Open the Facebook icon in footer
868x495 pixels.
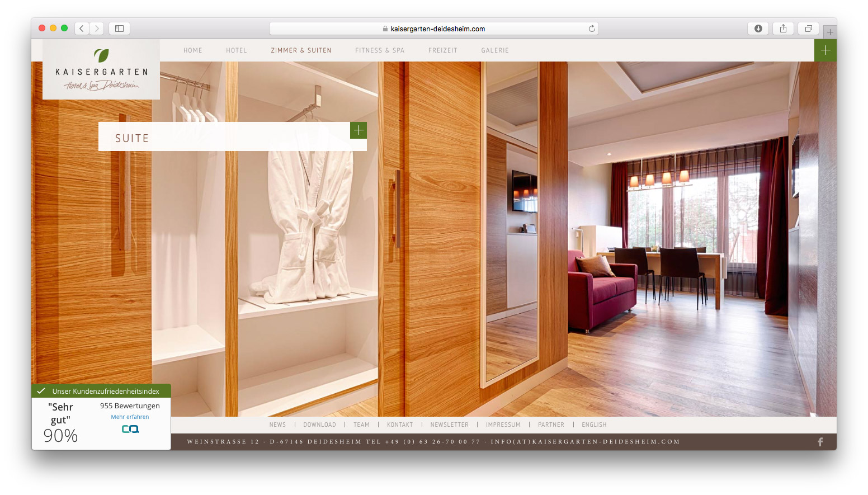(820, 442)
